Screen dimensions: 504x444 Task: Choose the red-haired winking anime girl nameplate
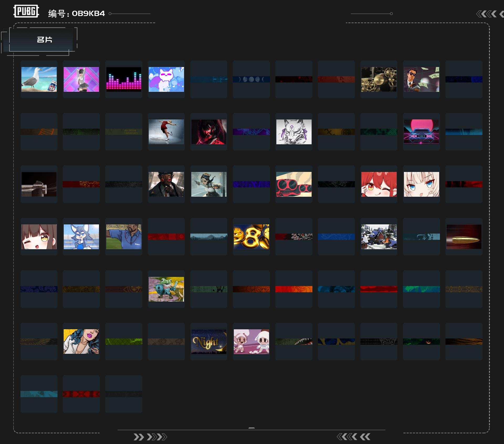click(379, 184)
